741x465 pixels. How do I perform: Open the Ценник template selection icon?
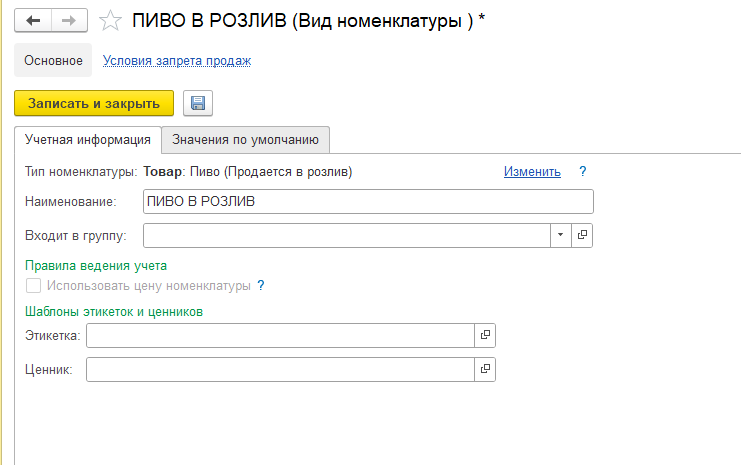coord(485,369)
